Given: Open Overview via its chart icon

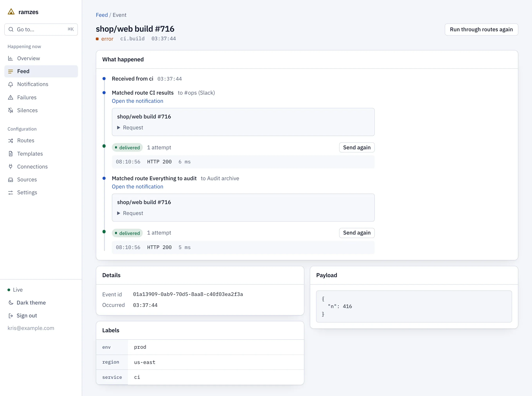Looking at the screenshot, I should 11,58.
